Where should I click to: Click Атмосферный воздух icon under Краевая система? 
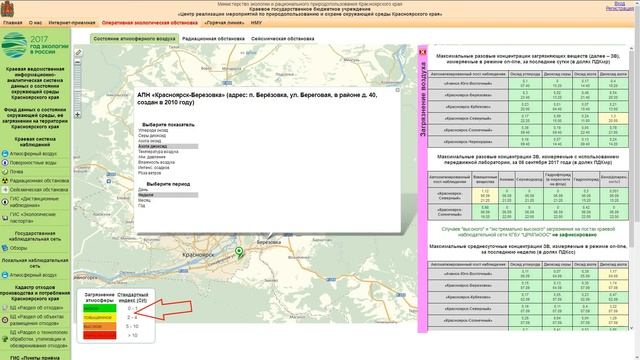5,154
